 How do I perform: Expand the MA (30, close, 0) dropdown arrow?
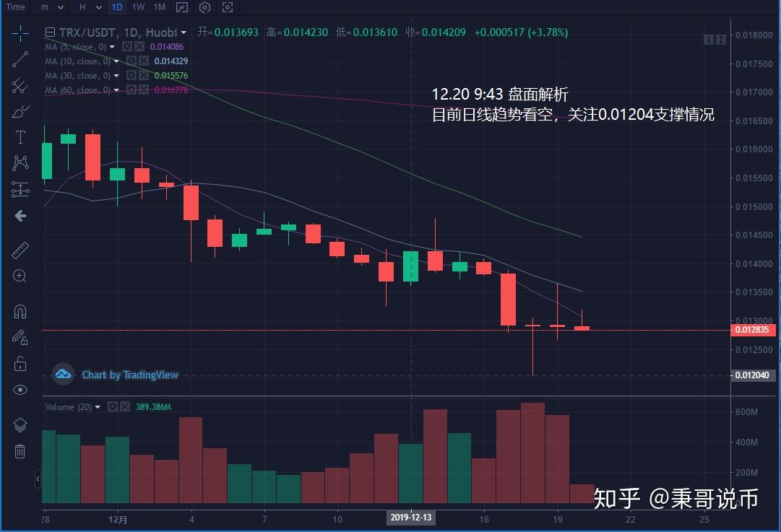click(116, 76)
